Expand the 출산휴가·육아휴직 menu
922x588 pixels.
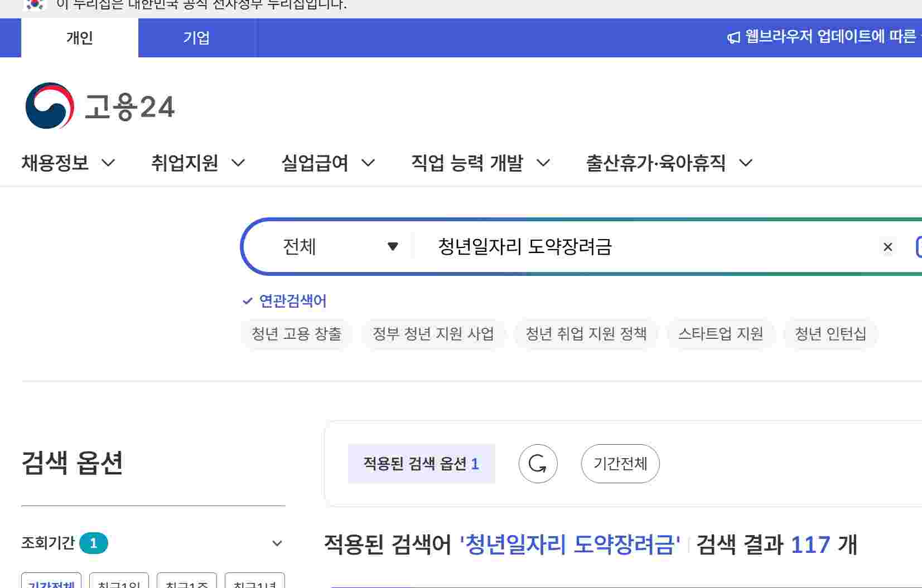[x=669, y=163]
